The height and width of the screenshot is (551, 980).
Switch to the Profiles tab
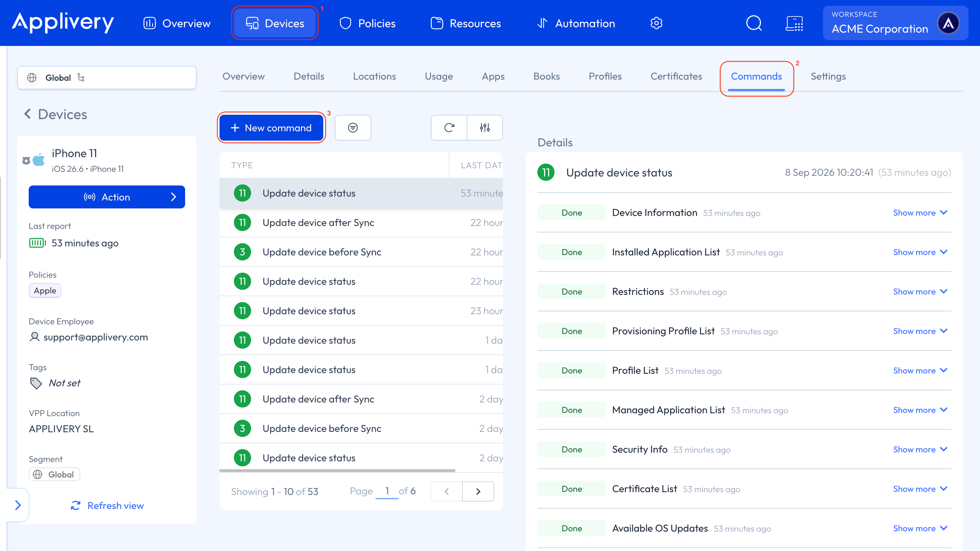pos(605,76)
